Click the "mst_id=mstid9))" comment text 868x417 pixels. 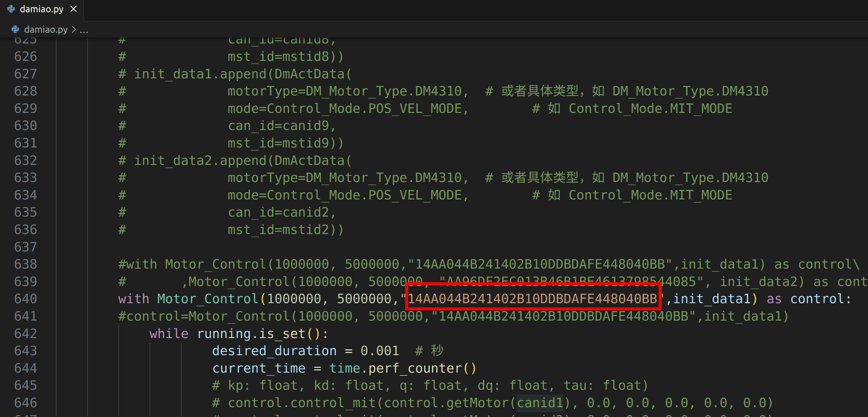coord(286,143)
